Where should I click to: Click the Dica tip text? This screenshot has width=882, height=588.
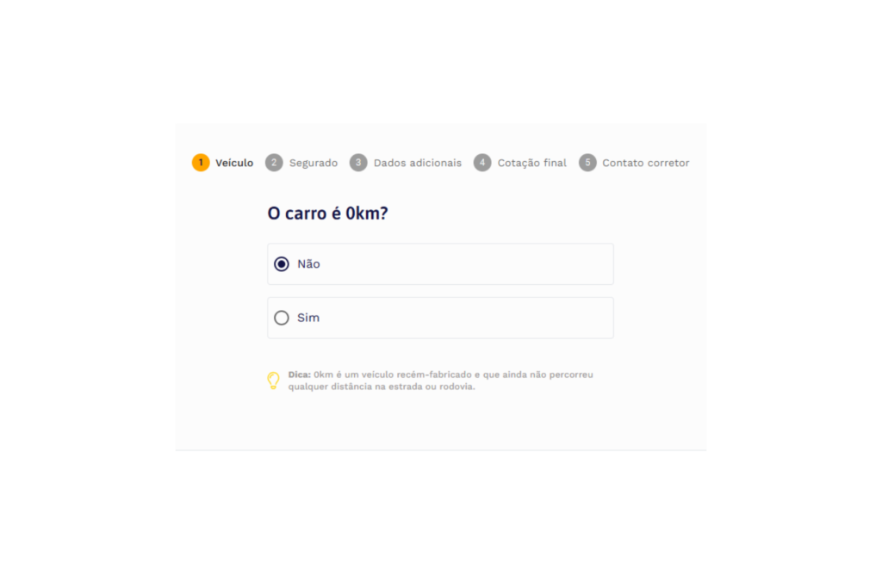pyautogui.click(x=440, y=381)
